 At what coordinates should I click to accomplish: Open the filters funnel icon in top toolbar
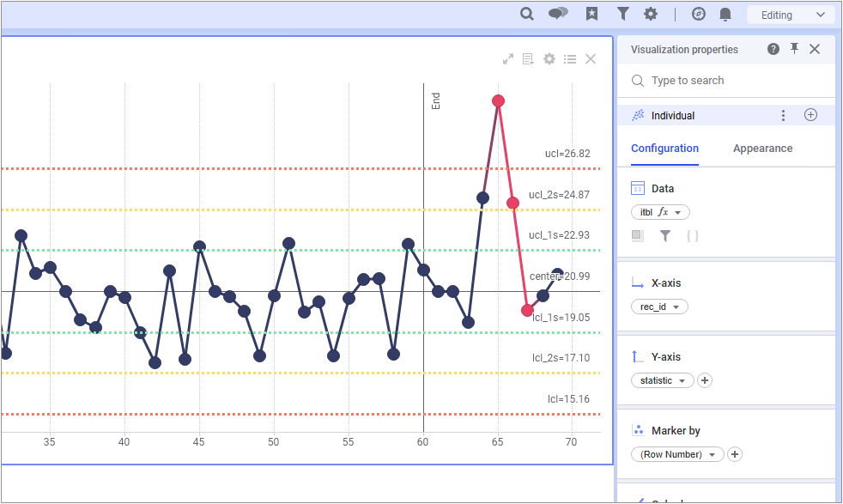pos(622,14)
